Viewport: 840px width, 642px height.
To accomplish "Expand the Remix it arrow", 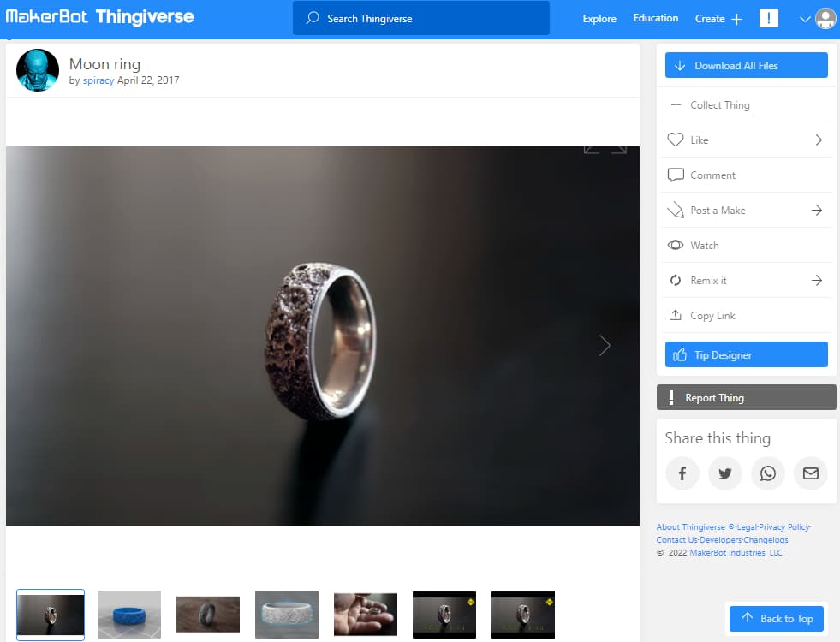I will 816,281.
